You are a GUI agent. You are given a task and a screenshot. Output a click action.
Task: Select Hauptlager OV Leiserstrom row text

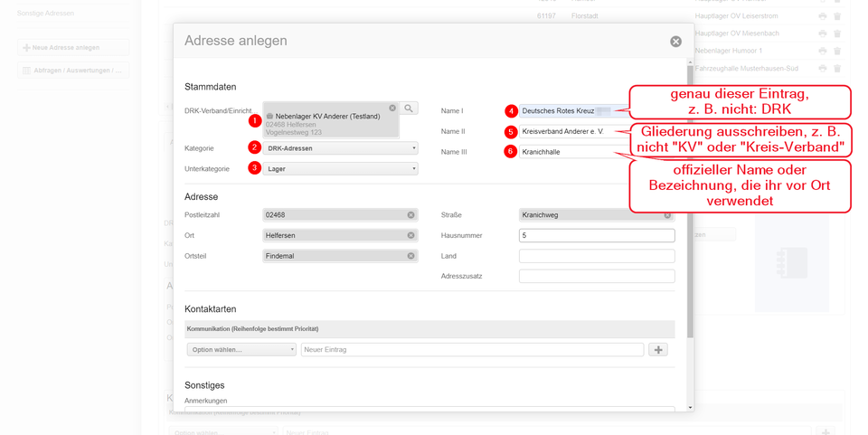point(736,16)
